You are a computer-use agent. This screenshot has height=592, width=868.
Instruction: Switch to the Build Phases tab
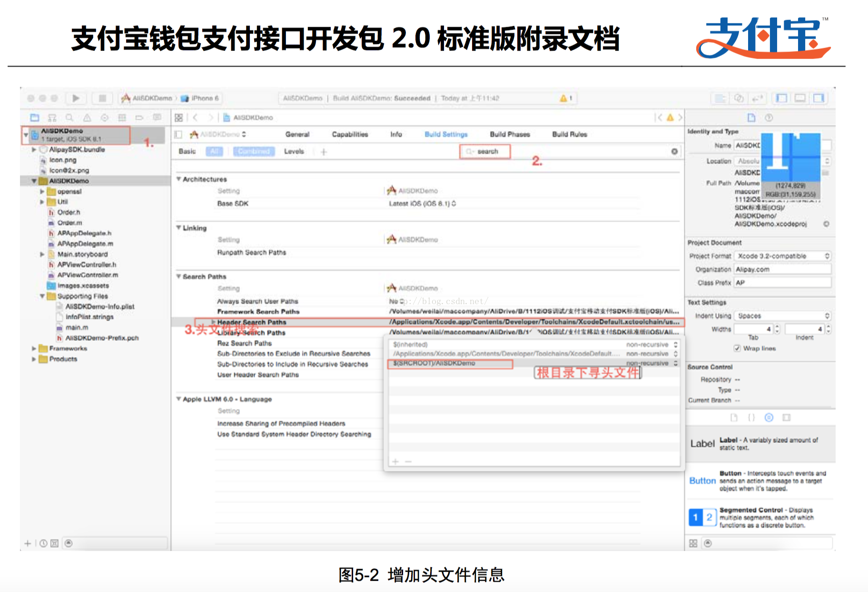pos(510,134)
